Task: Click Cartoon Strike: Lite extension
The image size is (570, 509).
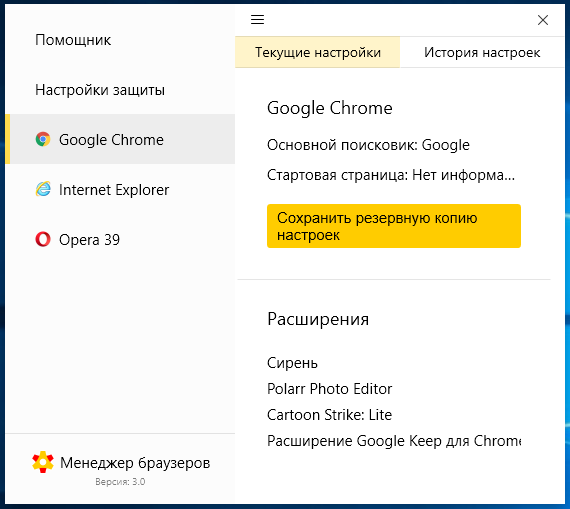Action: [x=329, y=414]
